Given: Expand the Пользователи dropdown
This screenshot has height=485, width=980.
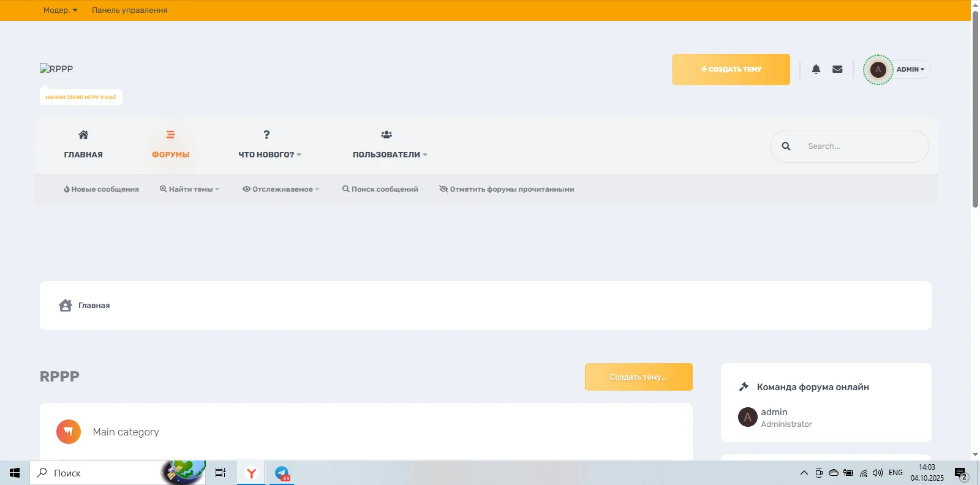Looking at the screenshot, I should (x=390, y=154).
